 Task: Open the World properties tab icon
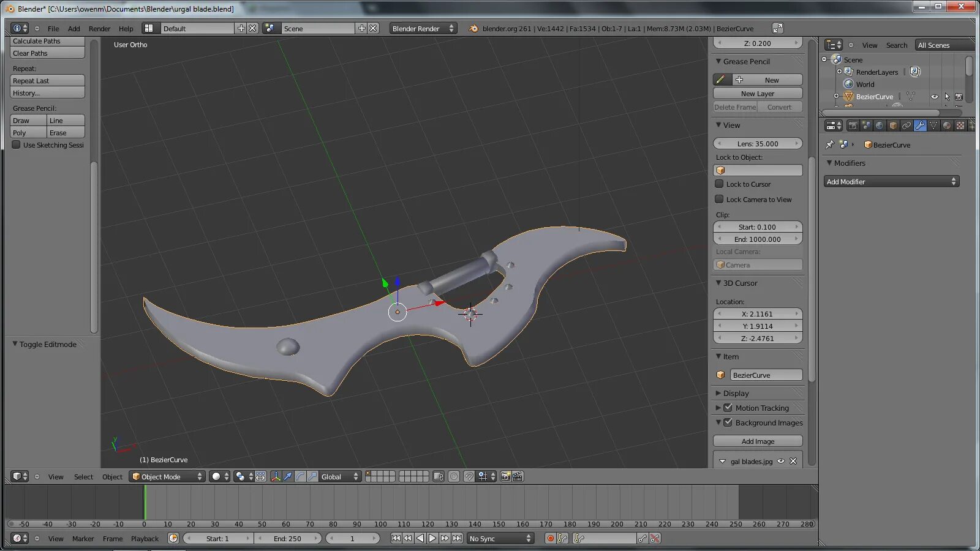tap(880, 126)
